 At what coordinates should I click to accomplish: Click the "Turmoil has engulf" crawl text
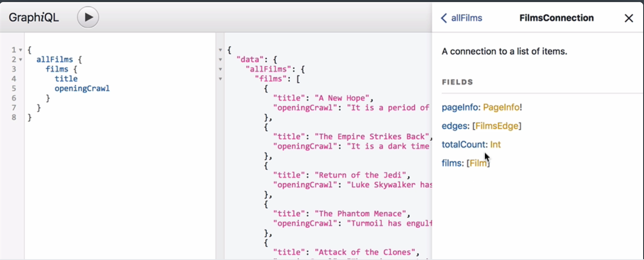(x=389, y=223)
